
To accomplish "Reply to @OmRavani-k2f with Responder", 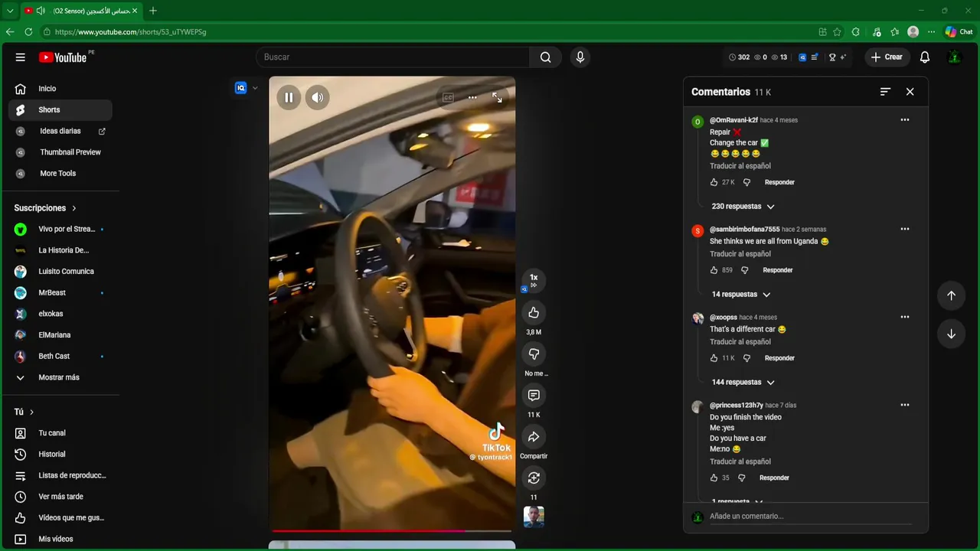I will (x=779, y=182).
